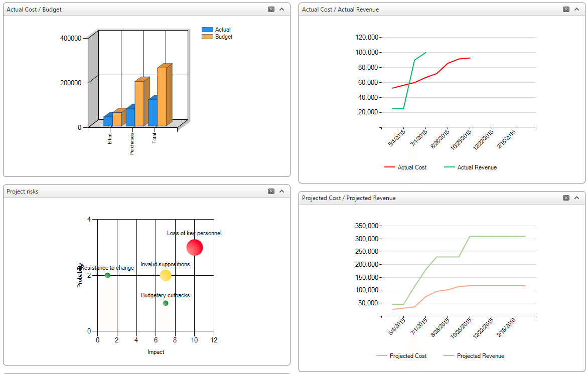Click the Budget legend label

223,36
